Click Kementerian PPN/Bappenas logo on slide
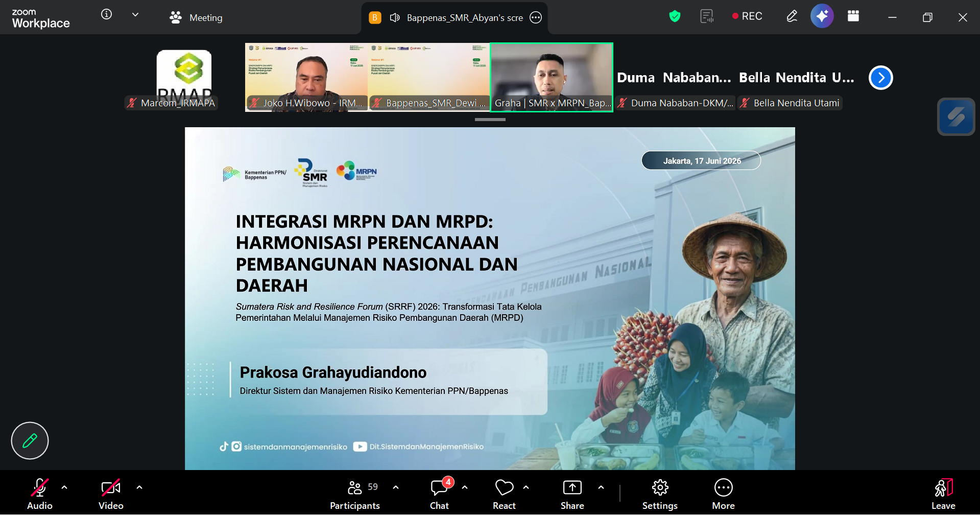Screen dimensions: 980x515 pyautogui.click(x=254, y=175)
